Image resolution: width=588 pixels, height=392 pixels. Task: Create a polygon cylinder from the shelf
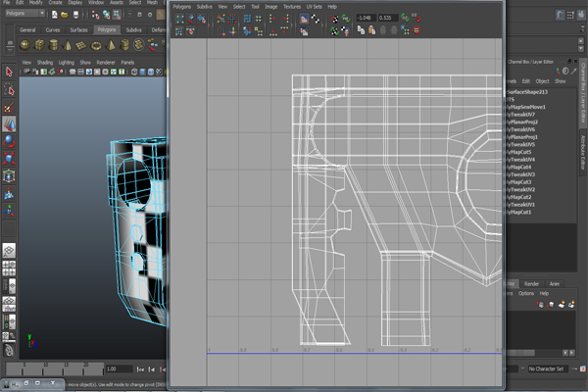pyautogui.click(x=54, y=45)
